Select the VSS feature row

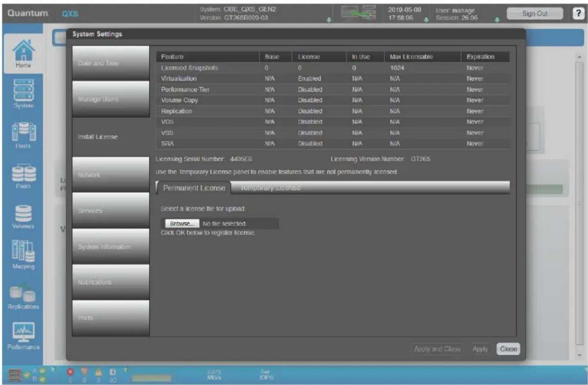coord(333,132)
